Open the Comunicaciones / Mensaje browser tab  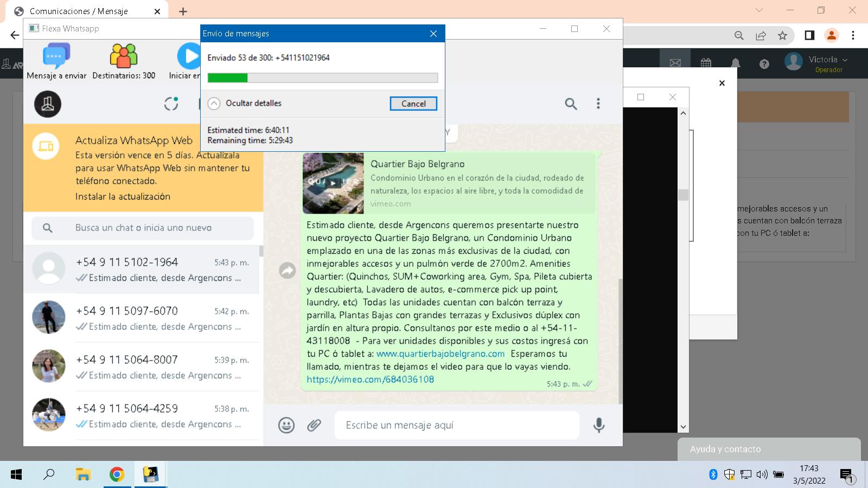(x=87, y=11)
